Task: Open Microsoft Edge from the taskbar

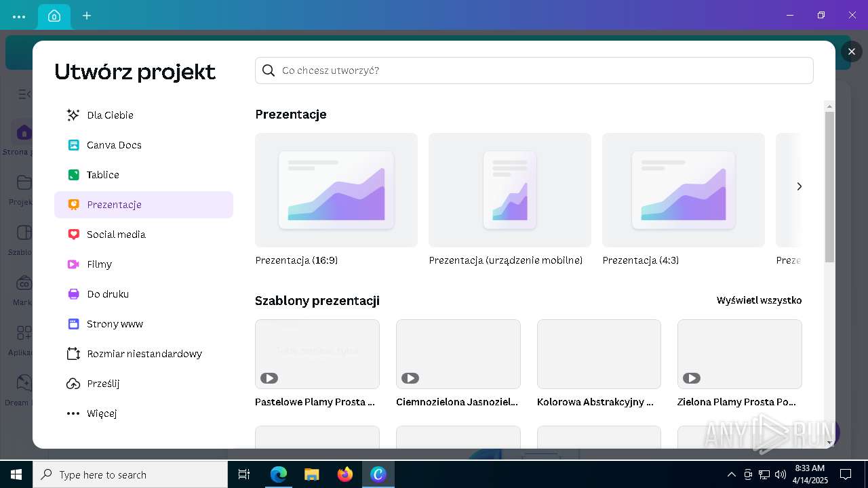Action: click(x=279, y=474)
